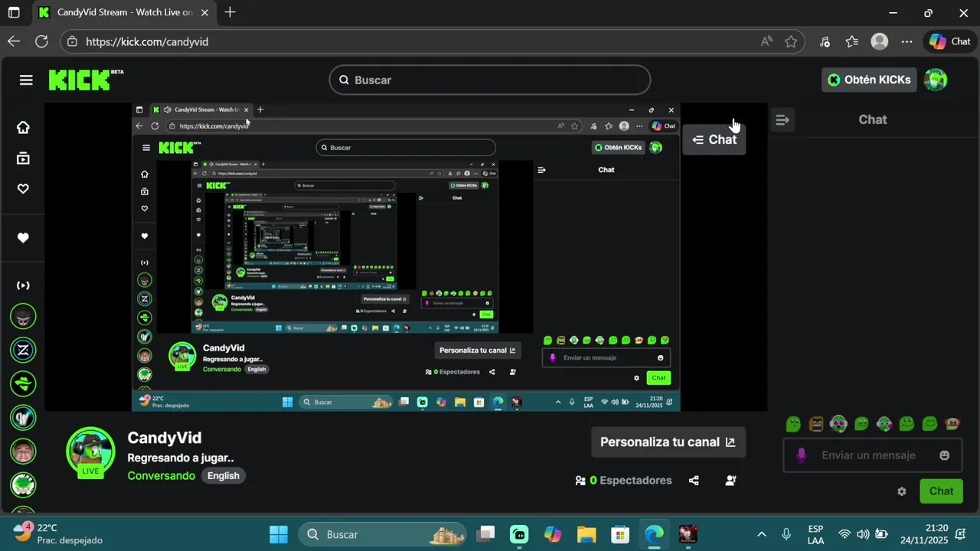The image size is (980, 551).
Task: Click the filled heart sidebar icon
Action: [23, 238]
